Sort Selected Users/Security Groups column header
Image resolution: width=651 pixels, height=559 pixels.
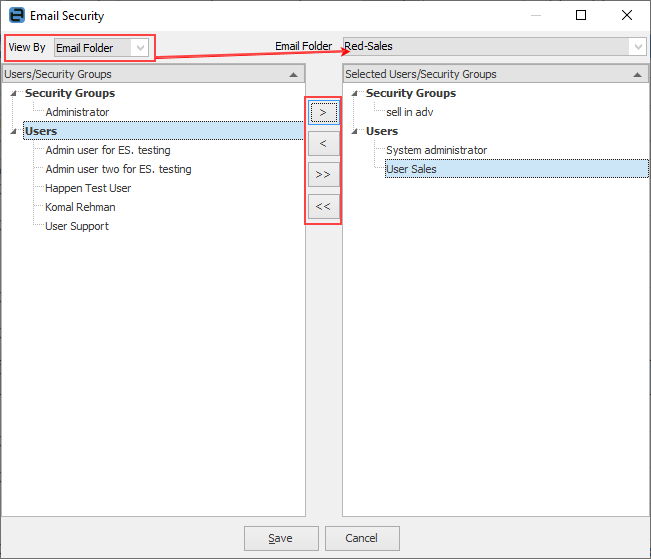pos(495,74)
